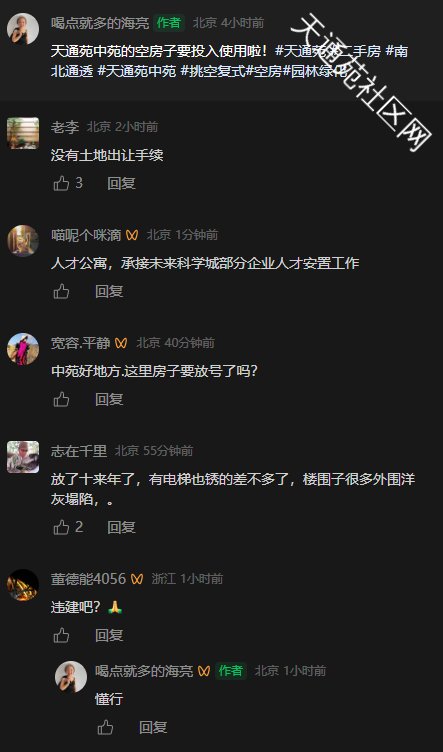Open 志在千里's profile avatar

pos(23,457)
